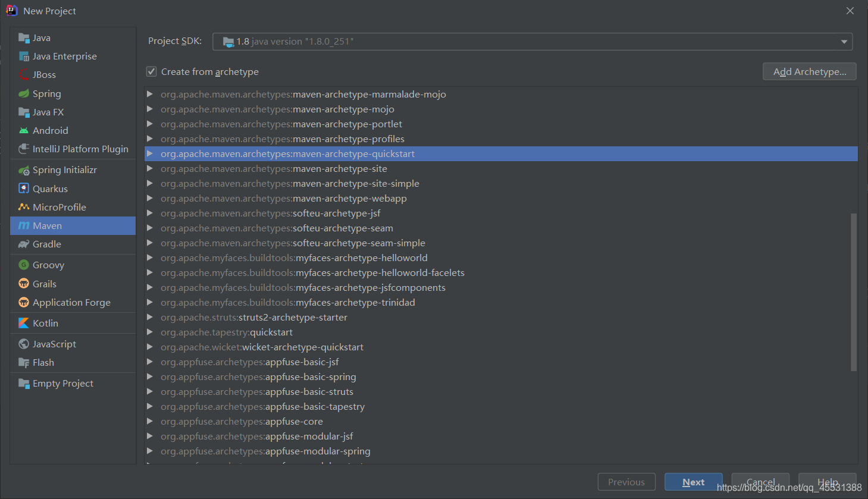Expand softeu-archetype-jsf arrow

point(150,213)
